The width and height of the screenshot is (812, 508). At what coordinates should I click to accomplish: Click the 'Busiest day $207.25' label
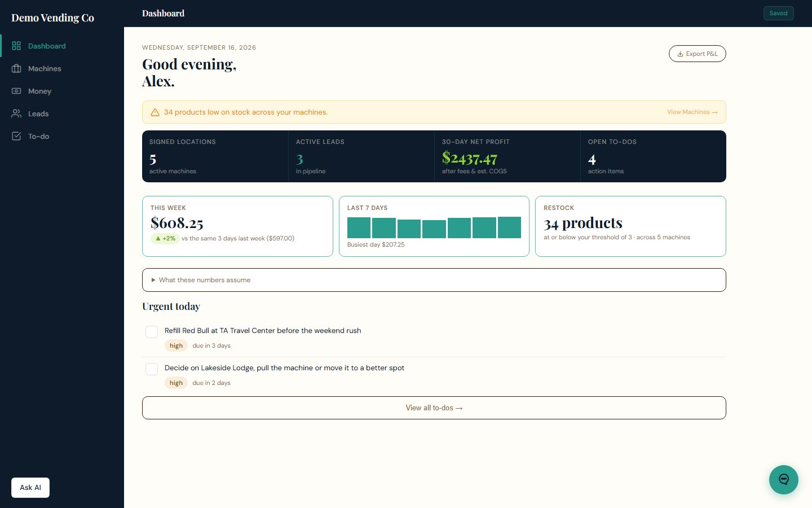coord(376,244)
